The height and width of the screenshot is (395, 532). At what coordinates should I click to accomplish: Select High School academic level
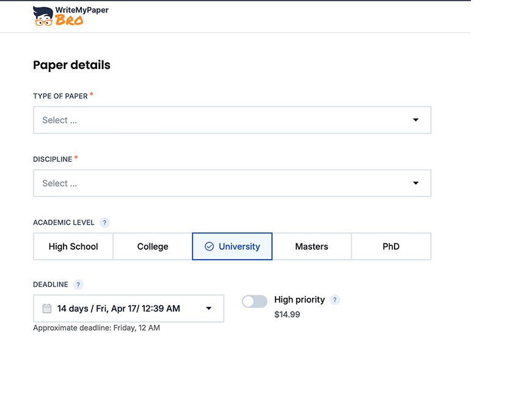[73, 247]
